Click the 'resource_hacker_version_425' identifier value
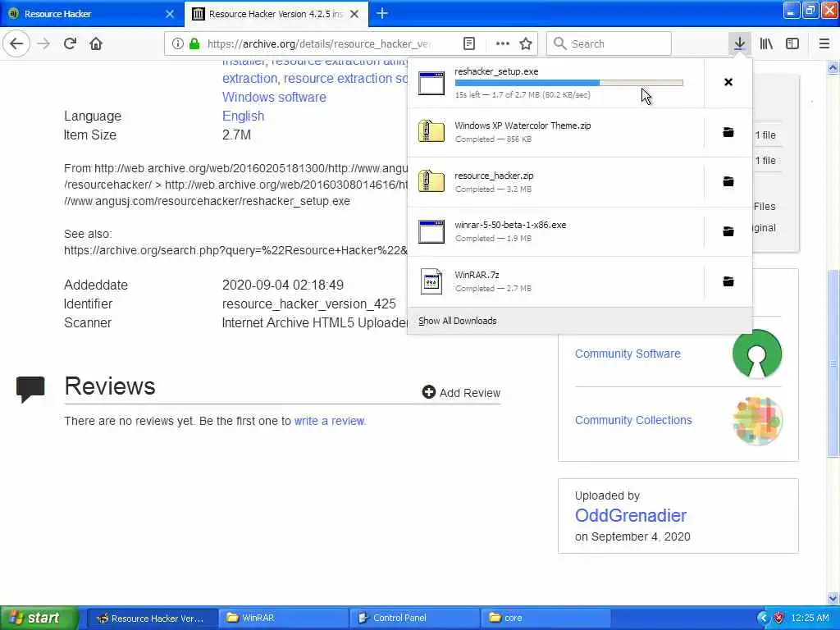The width and height of the screenshot is (840, 630). click(x=309, y=304)
